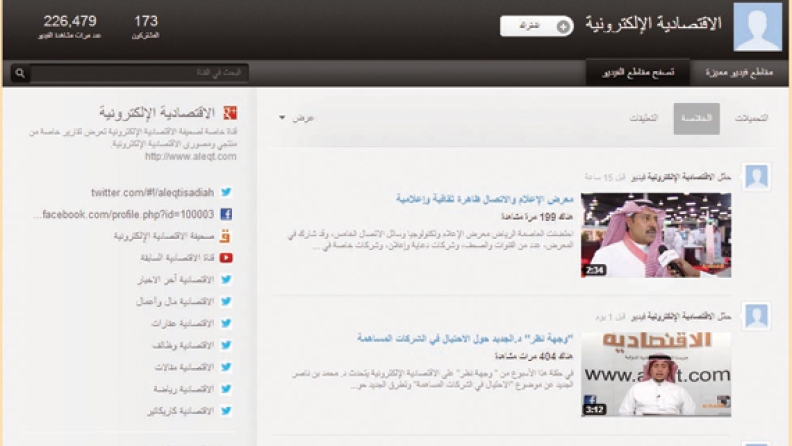Image resolution: width=792 pixels, height=446 pixels.
Task: Click the subscribe button with plus icon
Action: pyautogui.click(x=536, y=26)
